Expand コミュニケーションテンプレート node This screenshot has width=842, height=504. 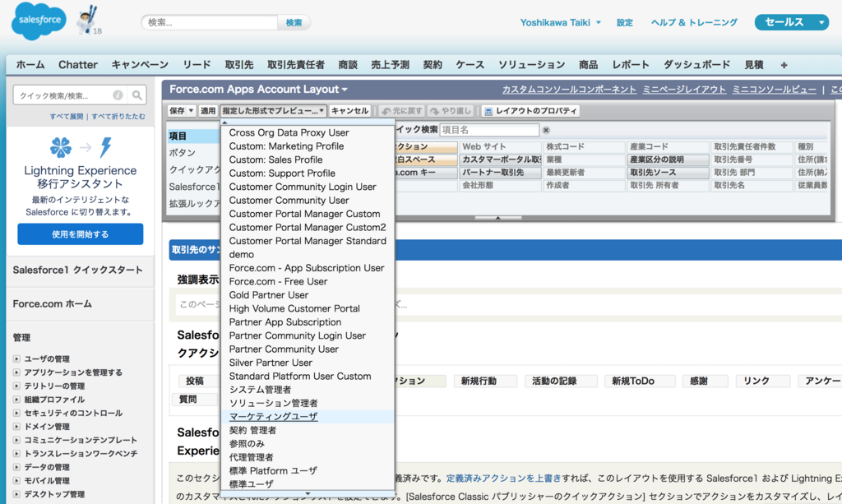tap(16, 440)
